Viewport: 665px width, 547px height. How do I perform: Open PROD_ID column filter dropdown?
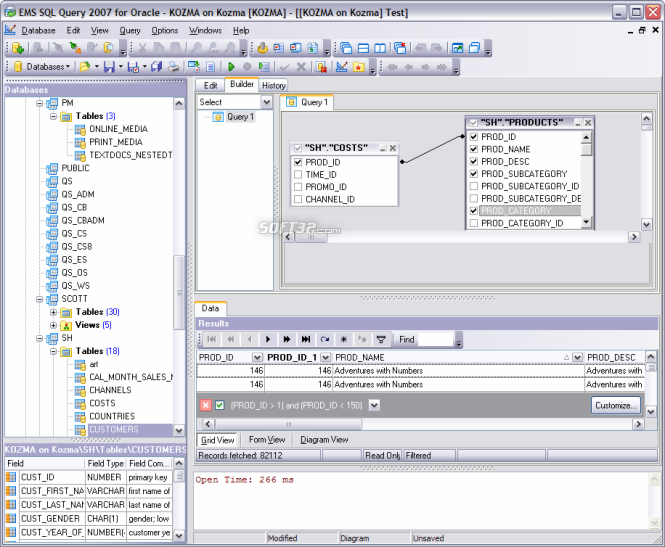tap(257, 357)
